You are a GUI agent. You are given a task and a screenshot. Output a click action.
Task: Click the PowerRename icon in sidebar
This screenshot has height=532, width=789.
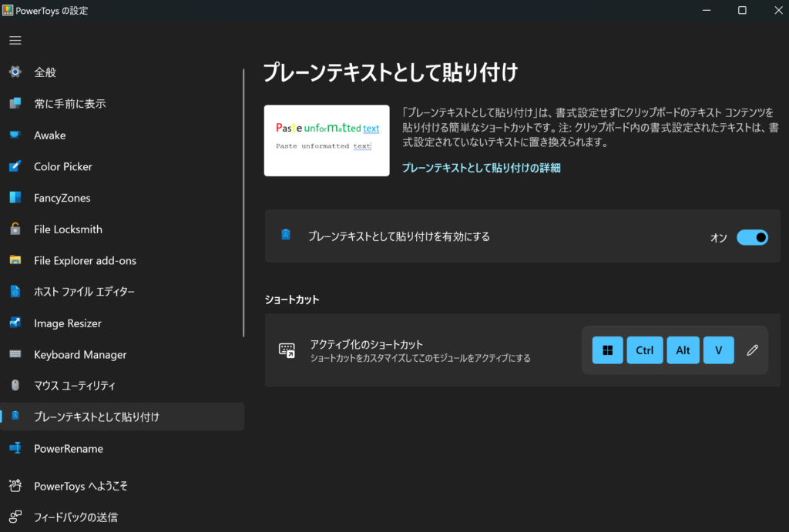(15, 448)
